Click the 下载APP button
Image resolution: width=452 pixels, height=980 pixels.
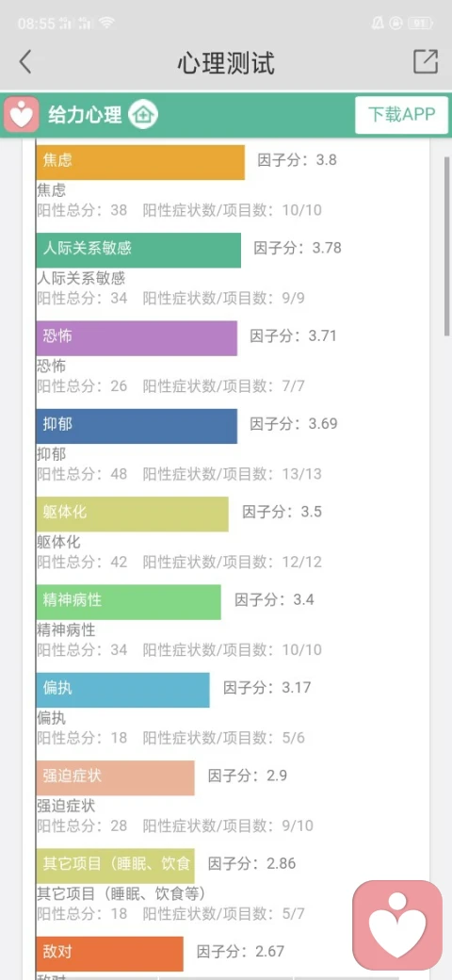click(401, 115)
